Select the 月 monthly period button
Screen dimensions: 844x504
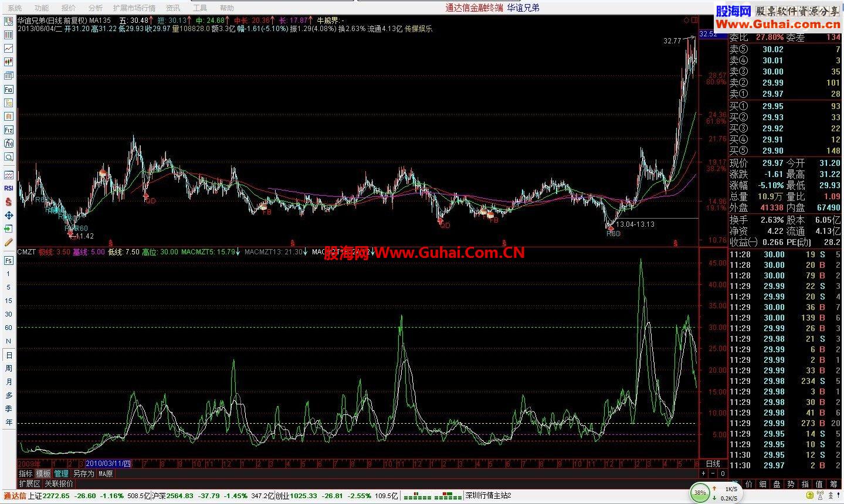(9, 382)
